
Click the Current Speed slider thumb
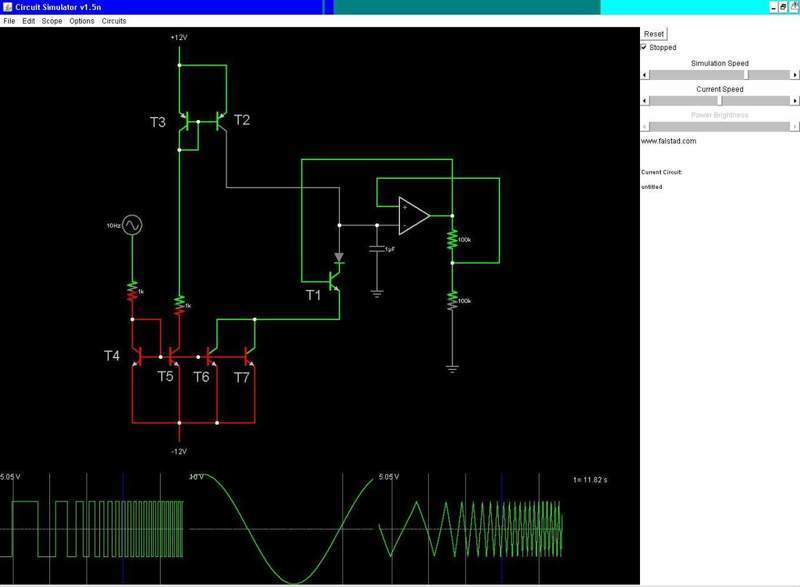[720, 101]
